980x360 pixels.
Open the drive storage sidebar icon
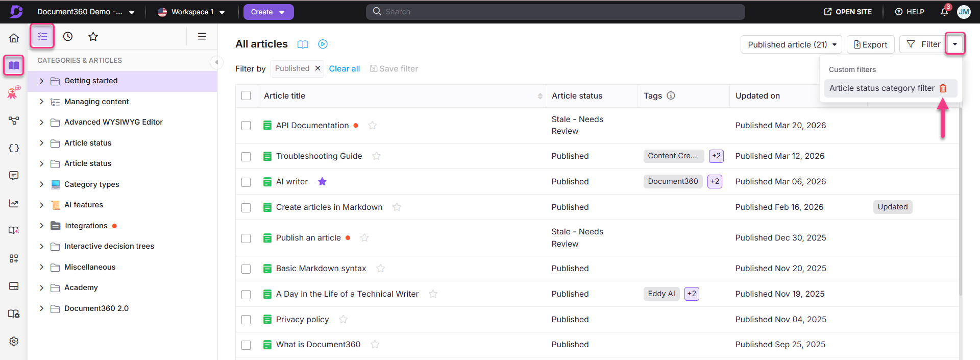(x=14, y=286)
